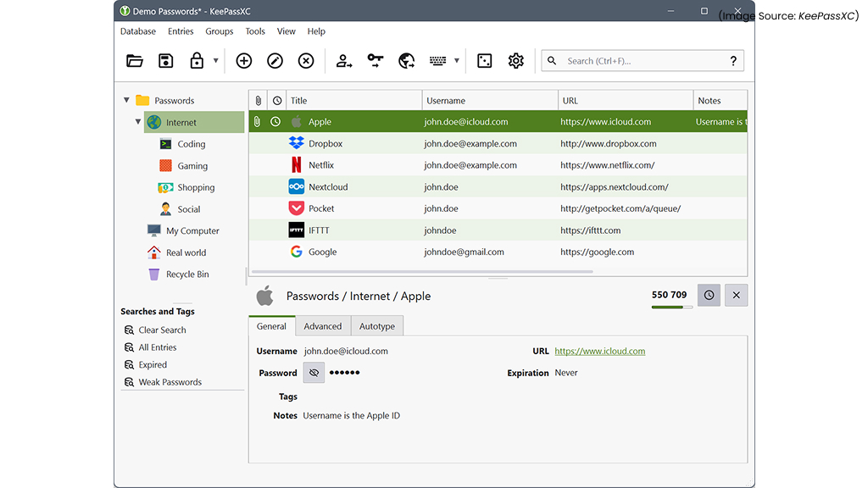Screen dimensions: 868x488
Task: Open the lock database dropdown arrow
Action: point(216,61)
